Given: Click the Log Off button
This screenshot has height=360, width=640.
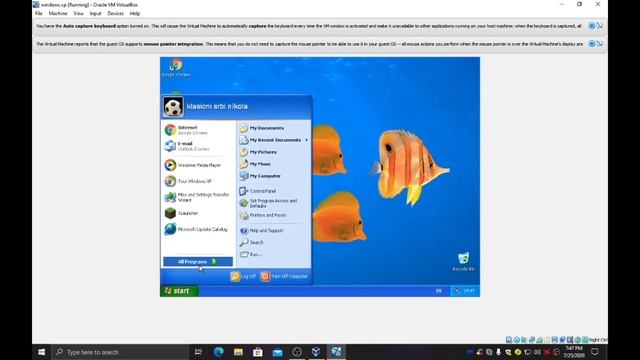Looking at the screenshot, I should 243,276.
